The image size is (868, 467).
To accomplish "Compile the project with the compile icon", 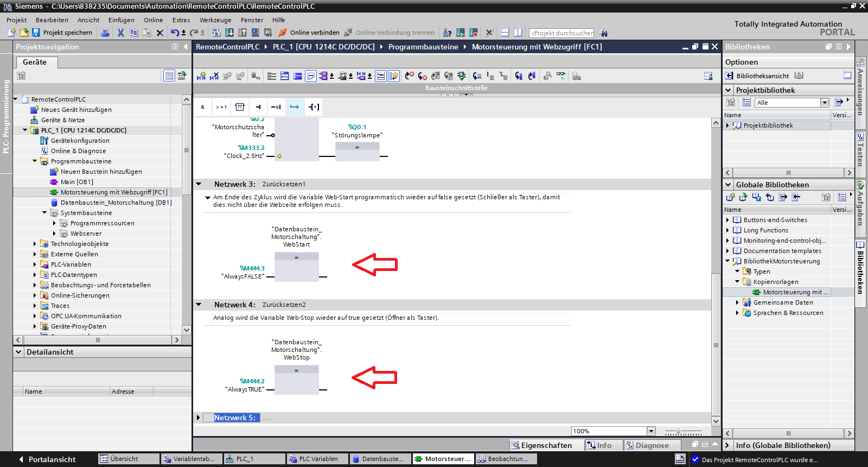I will point(216,33).
